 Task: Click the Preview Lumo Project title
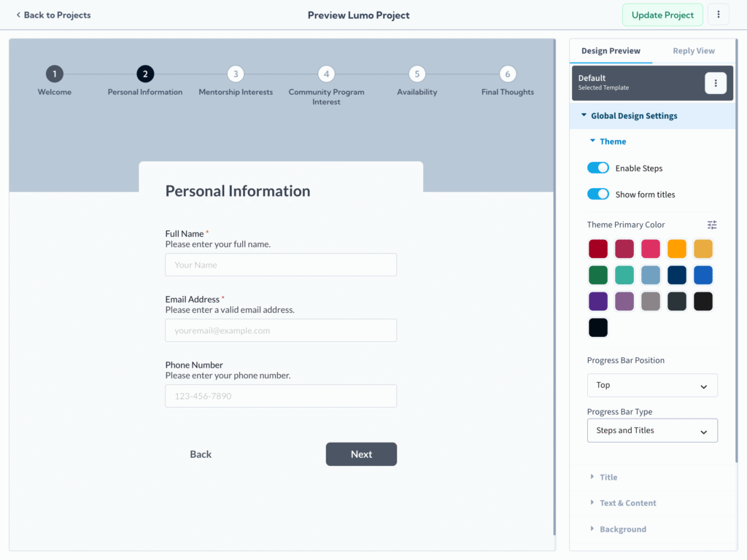(358, 15)
